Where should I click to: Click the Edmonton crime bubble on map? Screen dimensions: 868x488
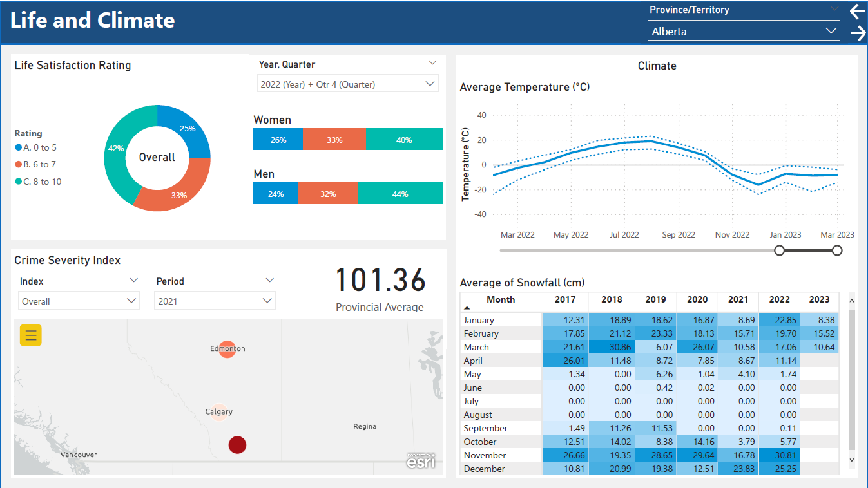pyautogui.click(x=227, y=349)
